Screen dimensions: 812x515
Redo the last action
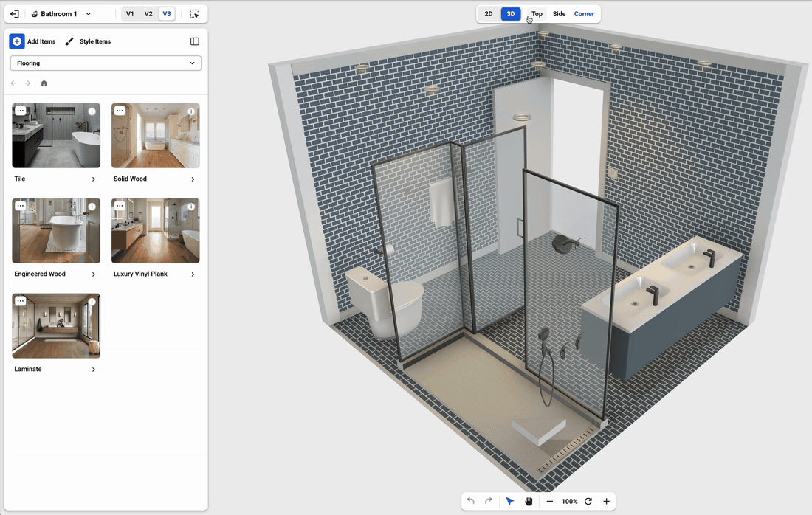(x=489, y=501)
